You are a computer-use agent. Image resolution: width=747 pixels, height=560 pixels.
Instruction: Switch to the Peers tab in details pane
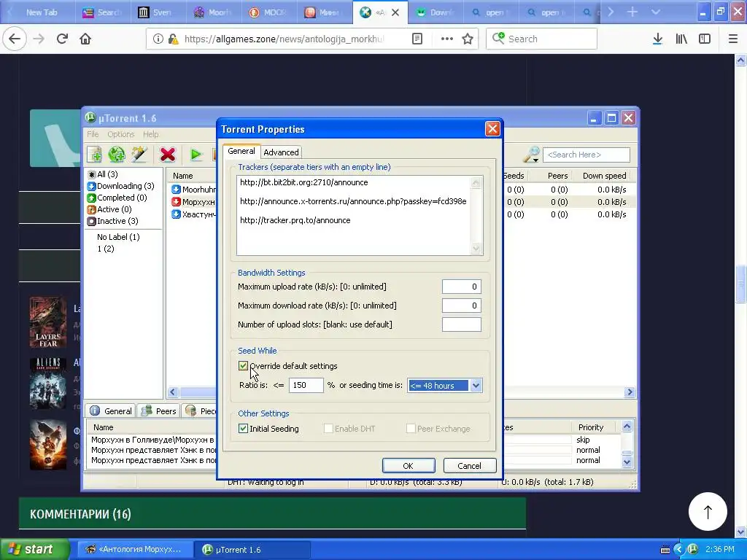click(x=159, y=411)
